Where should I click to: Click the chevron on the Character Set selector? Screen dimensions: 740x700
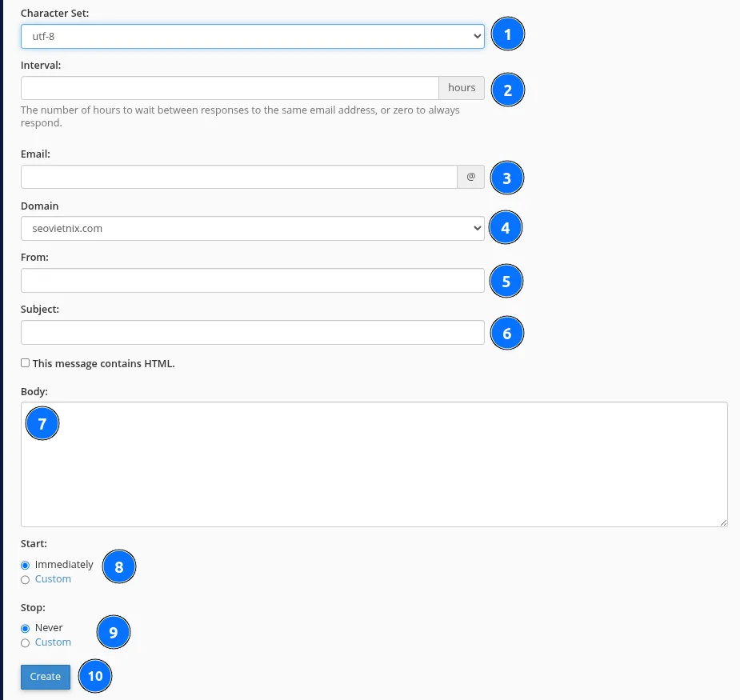click(477, 36)
